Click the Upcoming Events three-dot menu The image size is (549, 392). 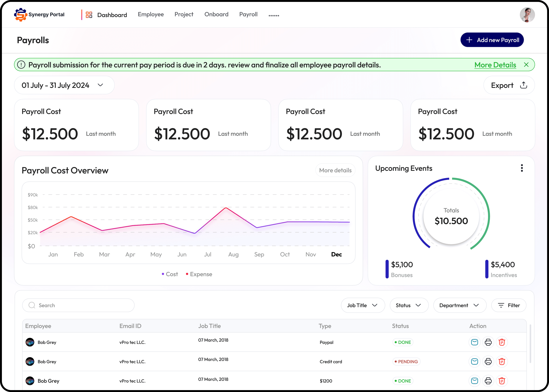(522, 168)
